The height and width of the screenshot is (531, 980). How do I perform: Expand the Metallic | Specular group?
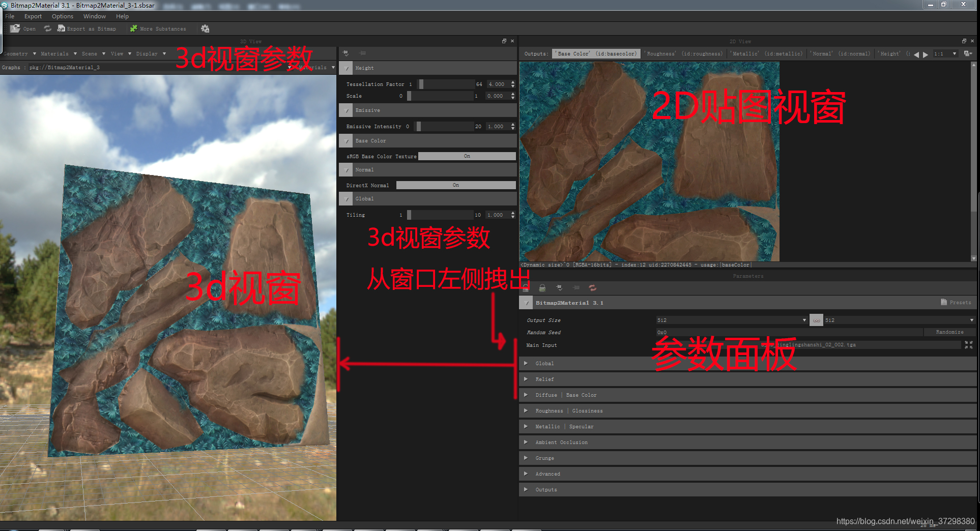[x=526, y=426]
